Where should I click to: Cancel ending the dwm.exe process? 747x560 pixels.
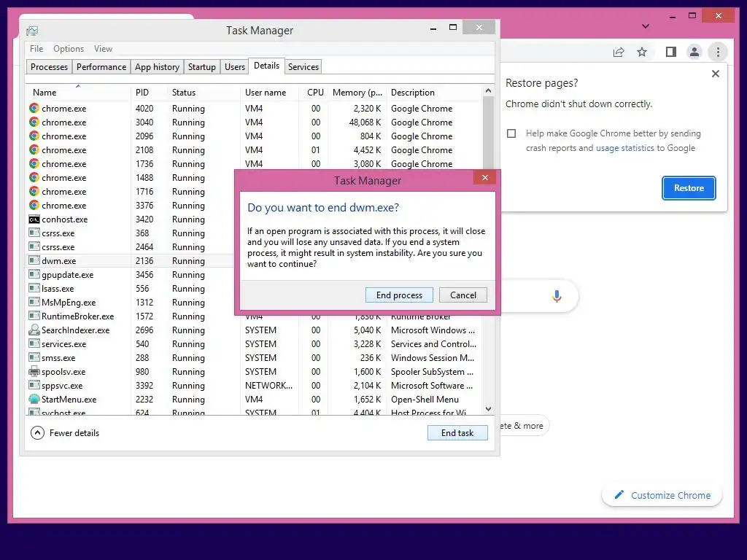[x=463, y=295]
